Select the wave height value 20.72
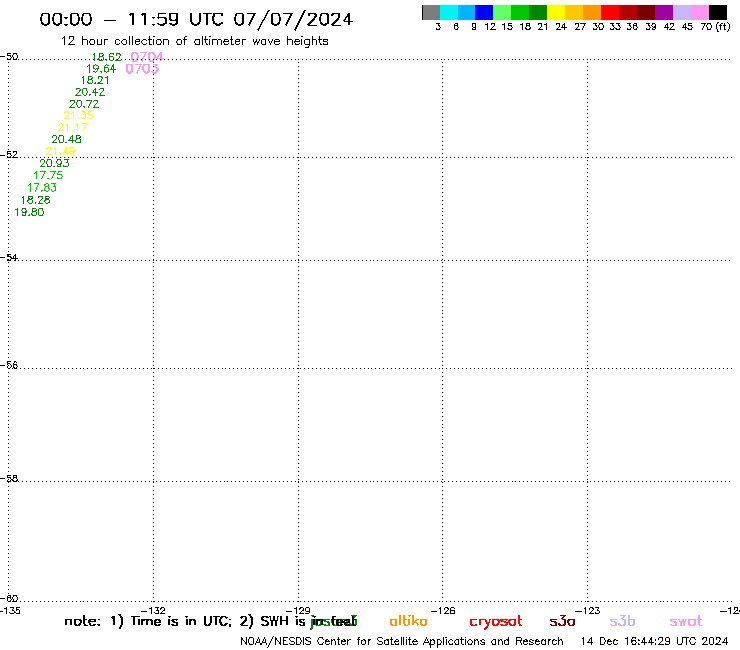Screen dimensions: 740x650 pos(84,104)
